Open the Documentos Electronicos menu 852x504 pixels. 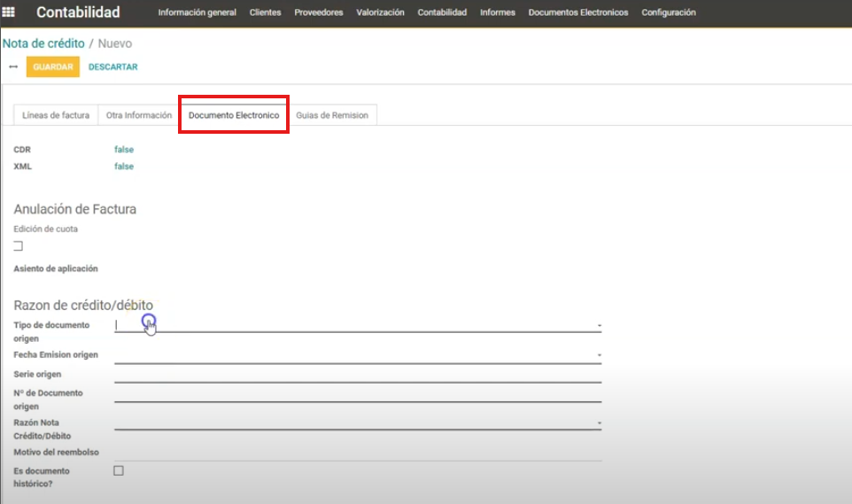[x=578, y=12]
